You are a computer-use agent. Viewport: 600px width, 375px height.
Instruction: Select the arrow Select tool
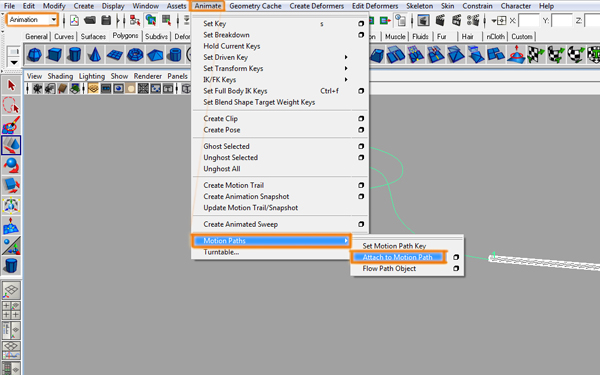pyautogui.click(x=11, y=85)
